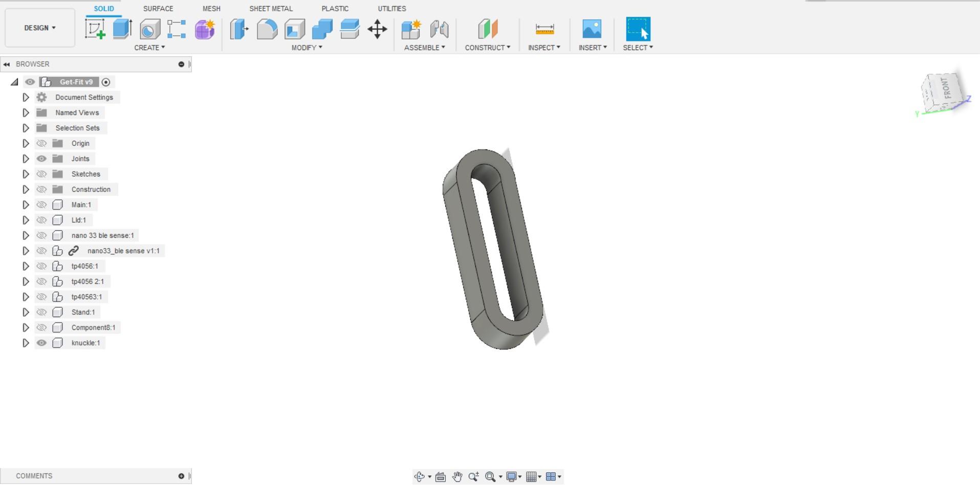
Task: Switch to the SURFACE tab
Action: point(158,9)
